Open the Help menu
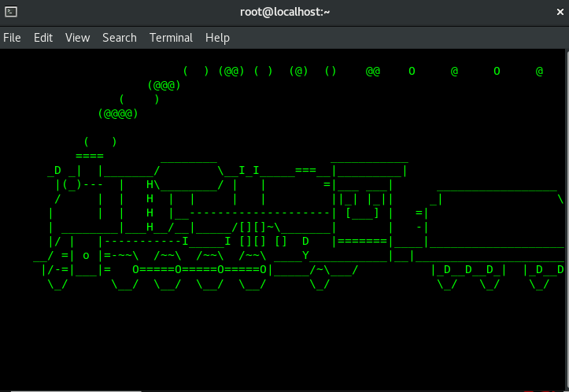Viewport: 569px width, 392px height. pyautogui.click(x=217, y=38)
